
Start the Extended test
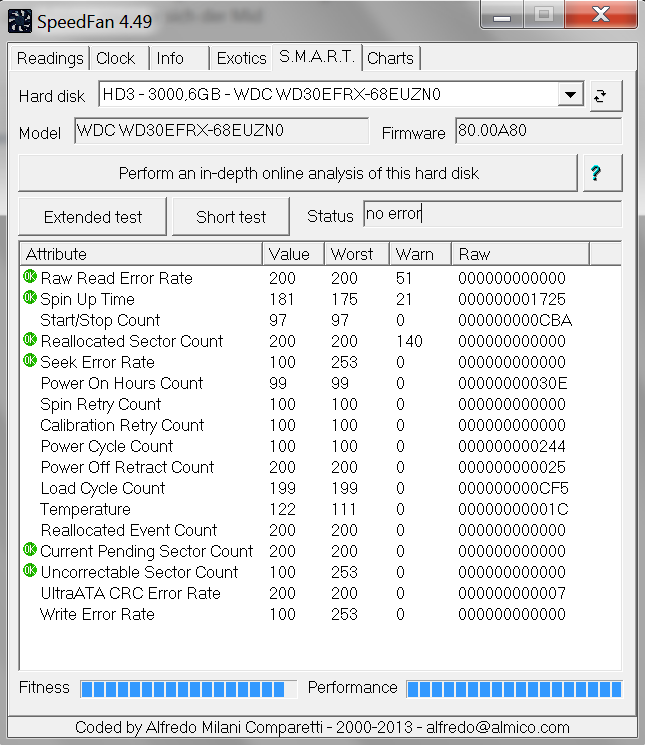coord(93,217)
